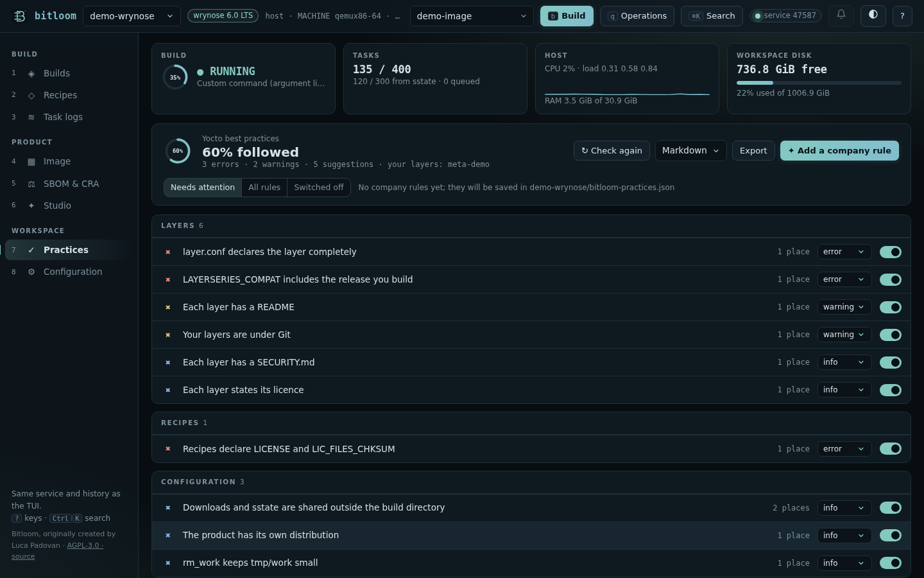Click the Configuration gear icon
This screenshot has height=578, width=924.
pos(31,272)
